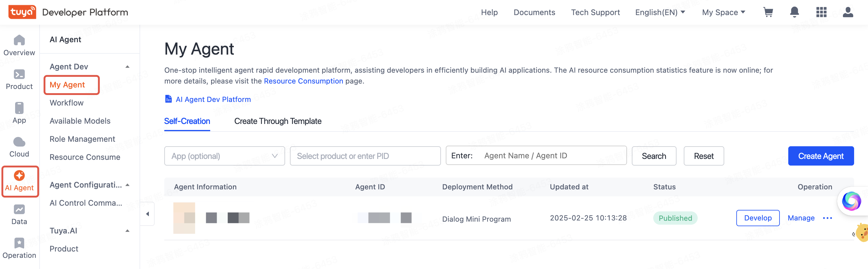Click the Search button
The height and width of the screenshot is (269, 868).
coord(654,156)
